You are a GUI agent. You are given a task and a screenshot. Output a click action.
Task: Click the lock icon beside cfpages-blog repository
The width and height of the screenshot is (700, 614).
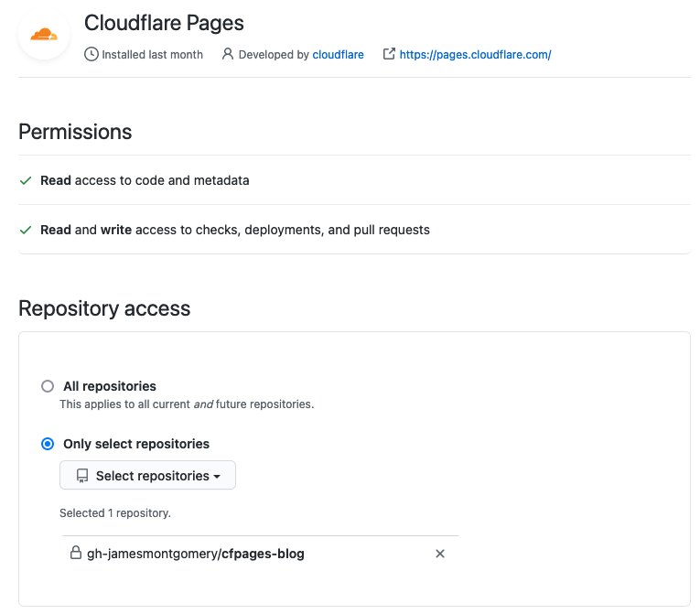pos(76,553)
